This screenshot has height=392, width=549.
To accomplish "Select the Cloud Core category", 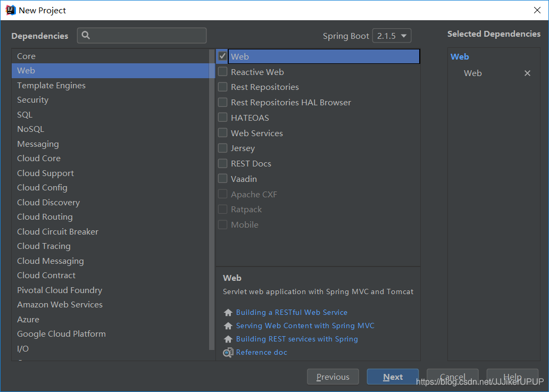I will (110, 158).
